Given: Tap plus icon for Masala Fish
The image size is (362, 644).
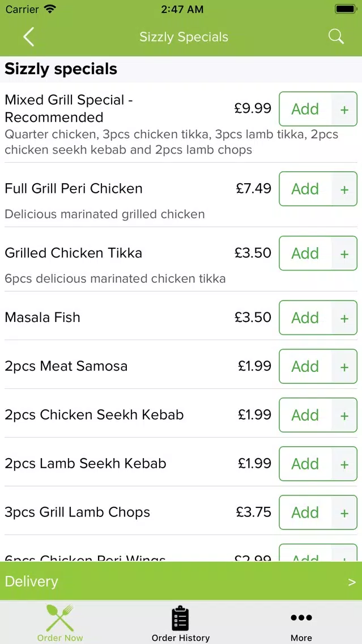Looking at the screenshot, I should 344,318.
